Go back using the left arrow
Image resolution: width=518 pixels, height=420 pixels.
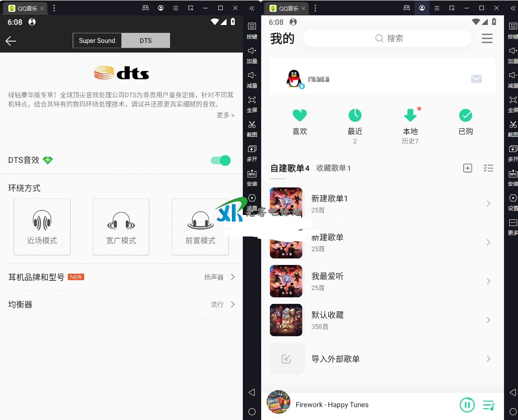click(x=11, y=41)
